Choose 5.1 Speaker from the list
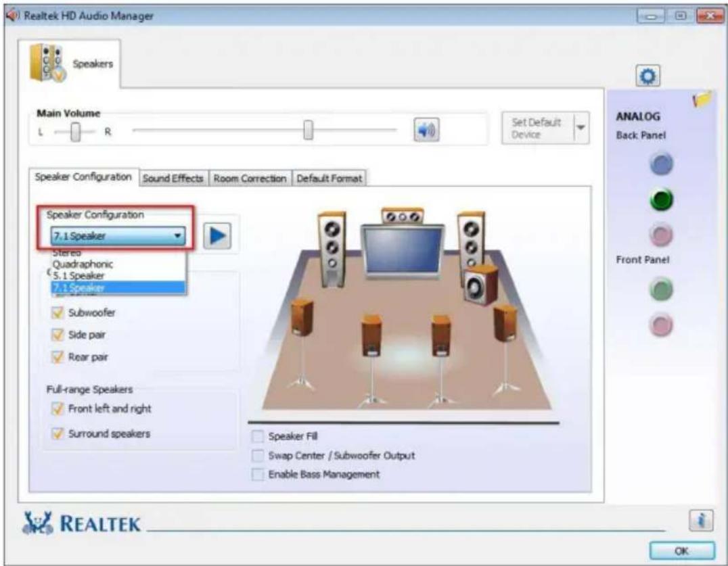This screenshot has width=728, height=566. [x=118, y=276]
